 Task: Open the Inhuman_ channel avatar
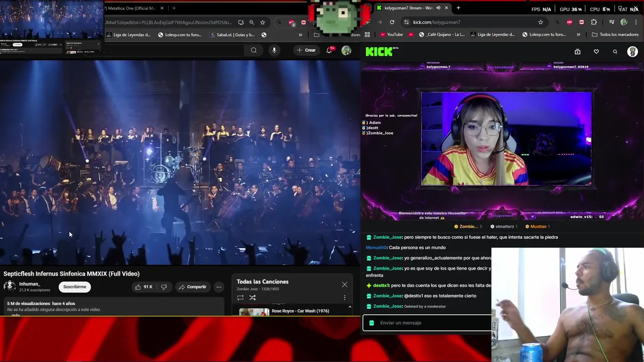[9, 287]
